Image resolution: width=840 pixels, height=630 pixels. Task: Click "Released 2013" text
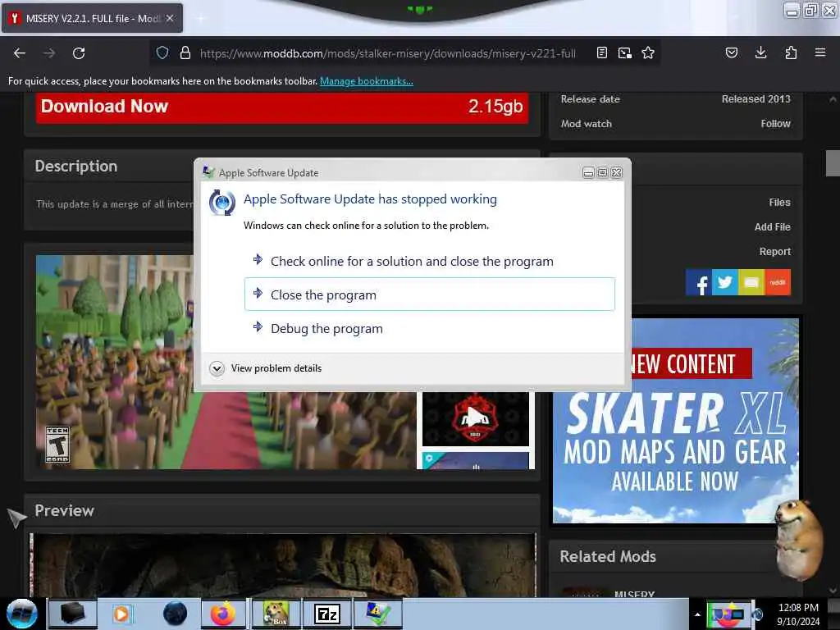coord(756,99)
